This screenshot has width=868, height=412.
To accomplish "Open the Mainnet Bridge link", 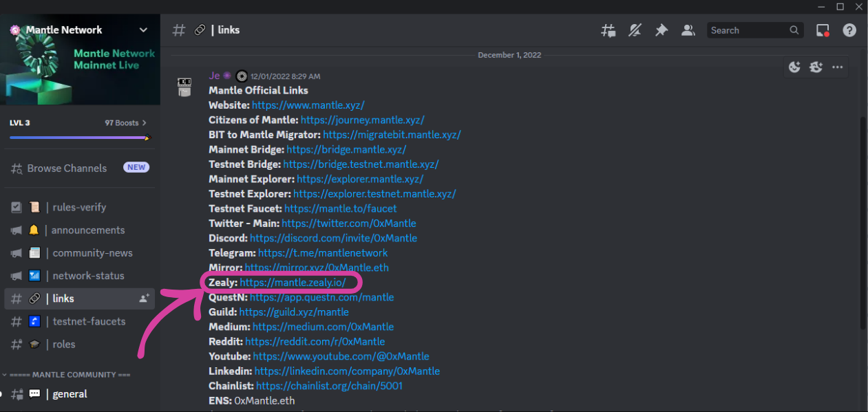I will pos(346,149).
